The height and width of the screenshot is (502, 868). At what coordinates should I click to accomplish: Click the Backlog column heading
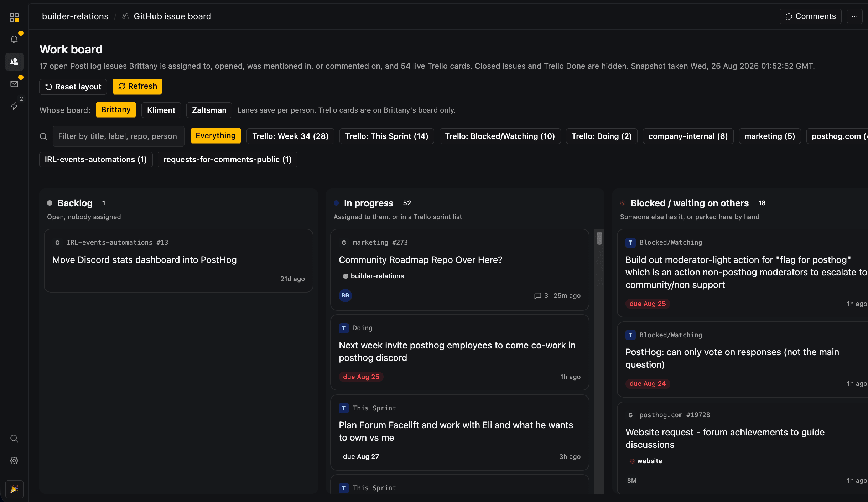(75, 203)
